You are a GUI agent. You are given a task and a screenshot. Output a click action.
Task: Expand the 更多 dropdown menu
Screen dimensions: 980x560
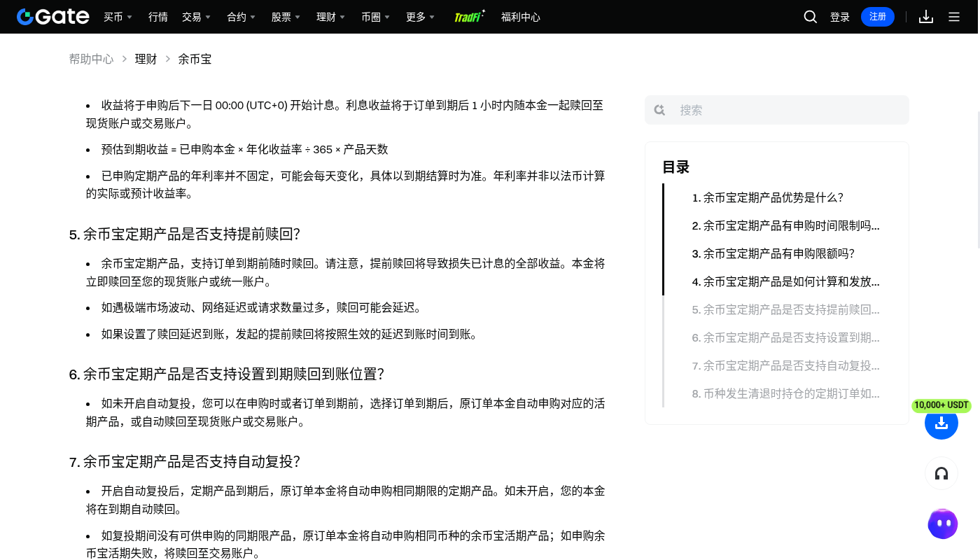pyautogui.click(x=421, y=17)
